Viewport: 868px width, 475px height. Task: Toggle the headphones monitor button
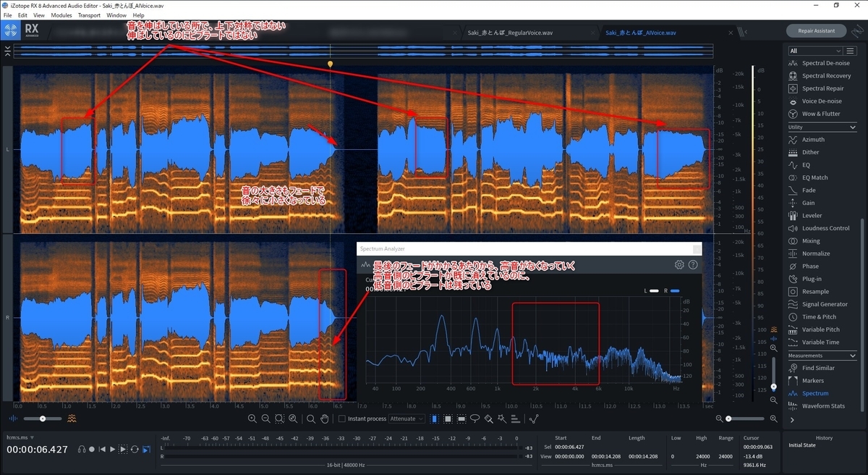coord(82,449)
